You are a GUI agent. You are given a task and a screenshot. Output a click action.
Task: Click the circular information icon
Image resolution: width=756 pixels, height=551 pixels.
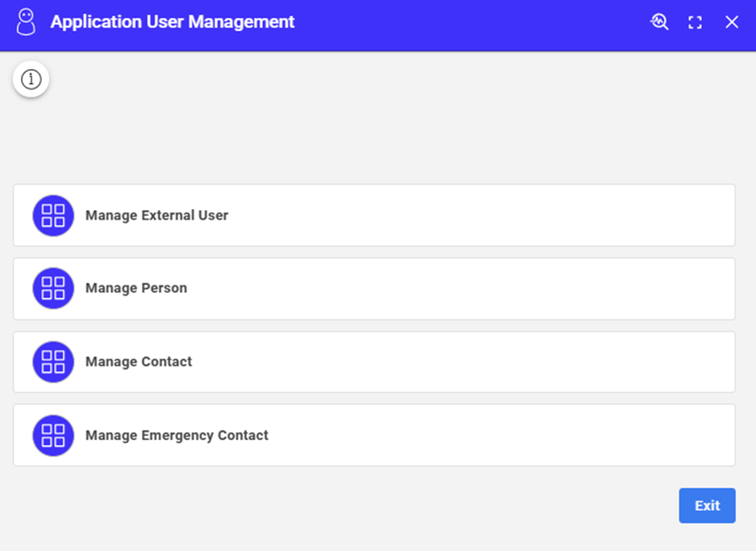[31, 79]
